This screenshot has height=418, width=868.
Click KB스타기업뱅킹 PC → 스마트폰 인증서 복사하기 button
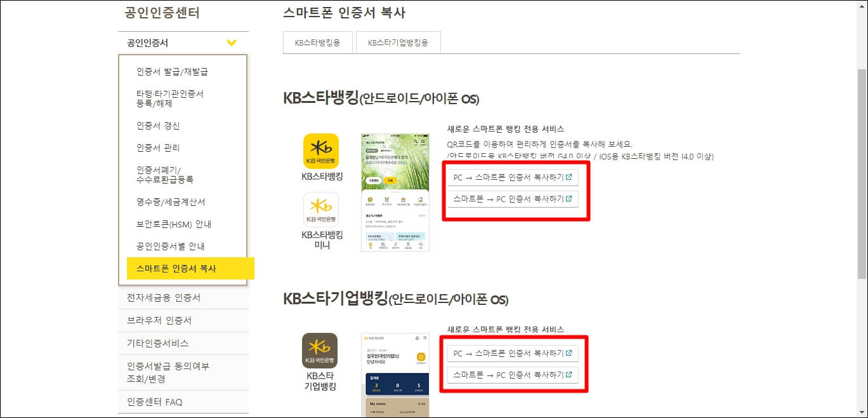coord(513,353)
